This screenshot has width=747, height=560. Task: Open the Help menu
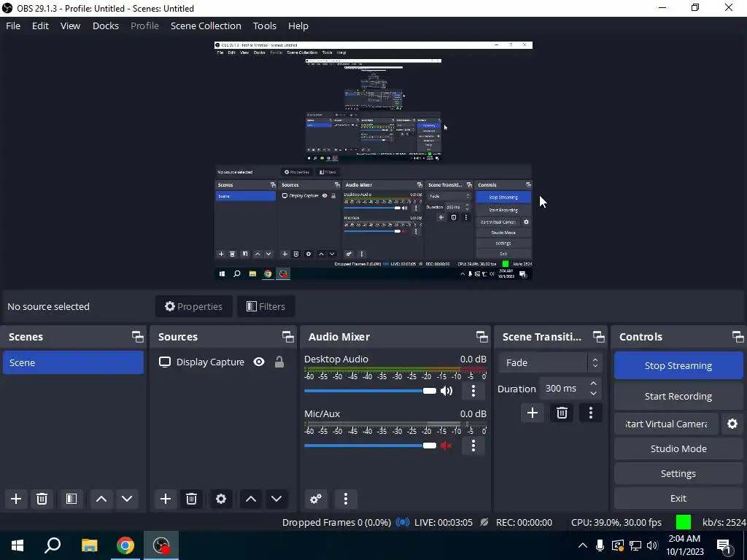coord(298,26)
